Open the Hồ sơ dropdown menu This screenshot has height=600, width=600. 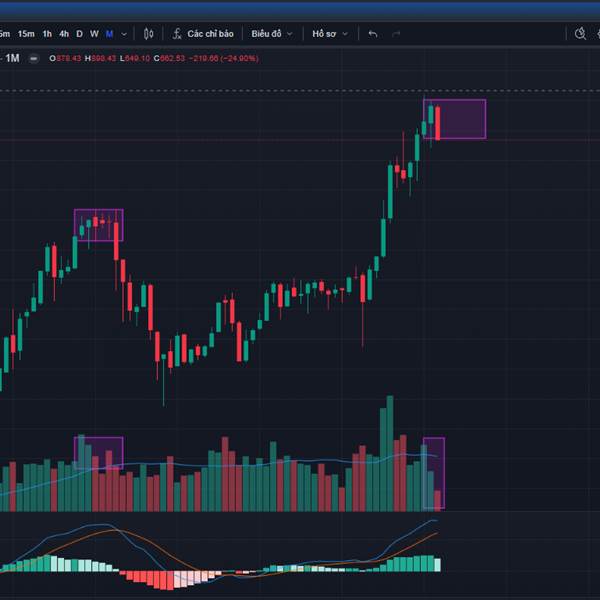[x=330, y=34]
